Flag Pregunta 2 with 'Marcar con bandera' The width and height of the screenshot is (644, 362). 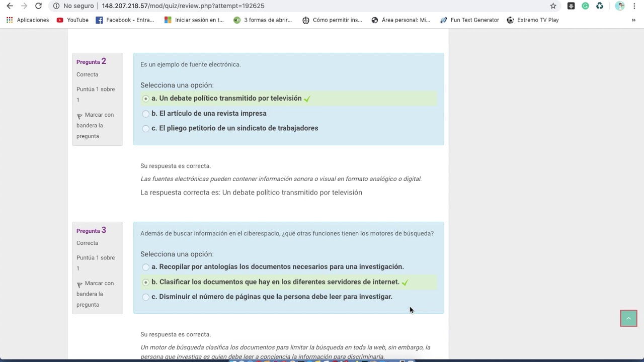point(95,125)
